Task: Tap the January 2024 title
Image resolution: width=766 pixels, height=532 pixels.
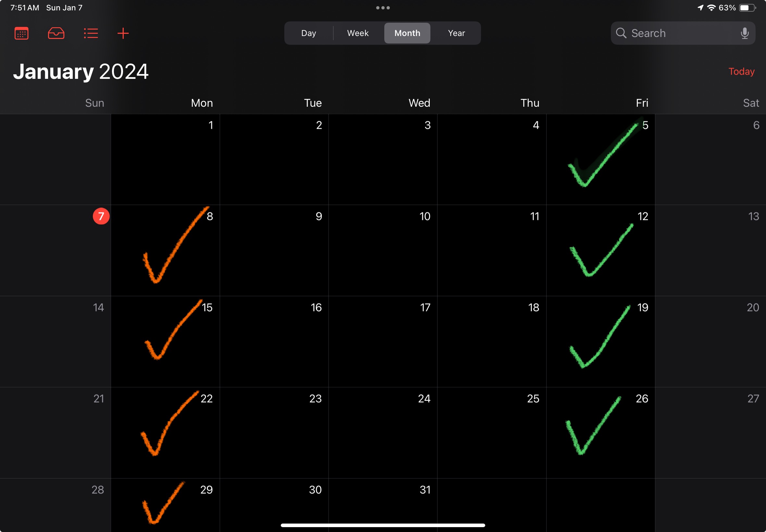Action: [x=81, y=71]
